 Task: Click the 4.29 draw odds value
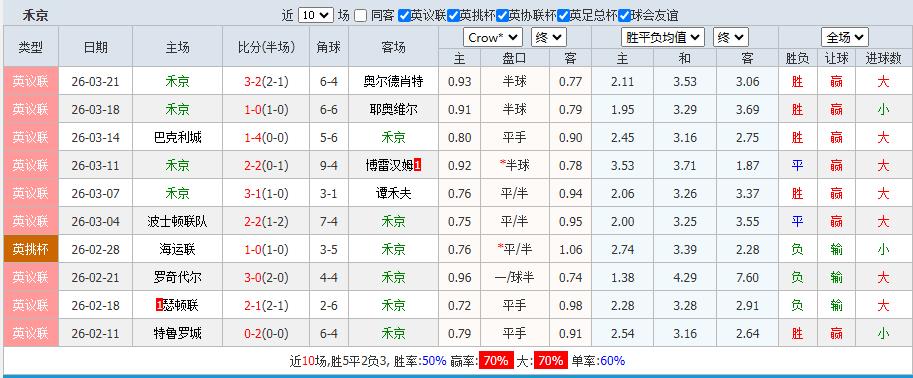click(x=685, y=277)
